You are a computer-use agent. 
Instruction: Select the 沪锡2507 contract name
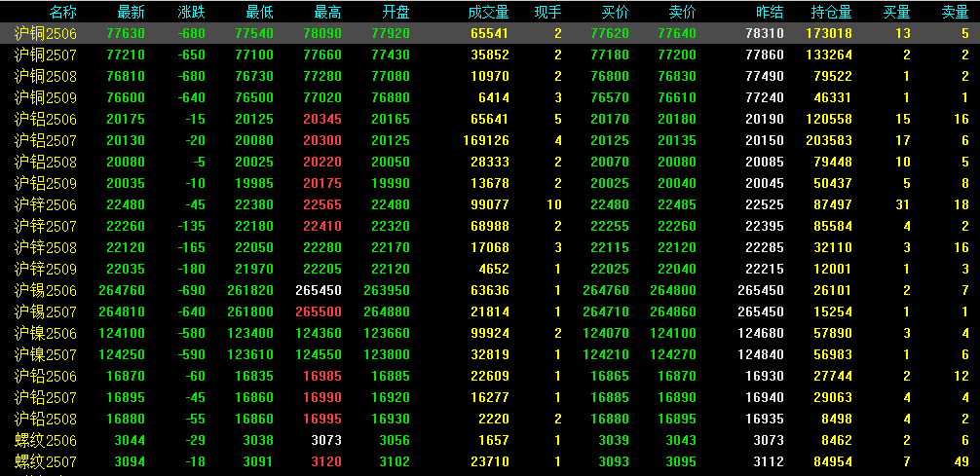[46, 311]
